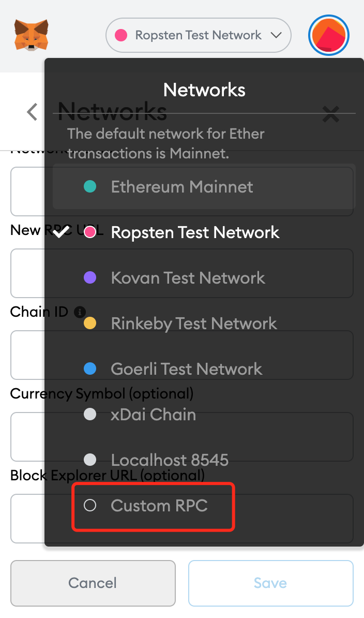Click the Chain ID info icon

pyautogui.click(x=80, y=312)
